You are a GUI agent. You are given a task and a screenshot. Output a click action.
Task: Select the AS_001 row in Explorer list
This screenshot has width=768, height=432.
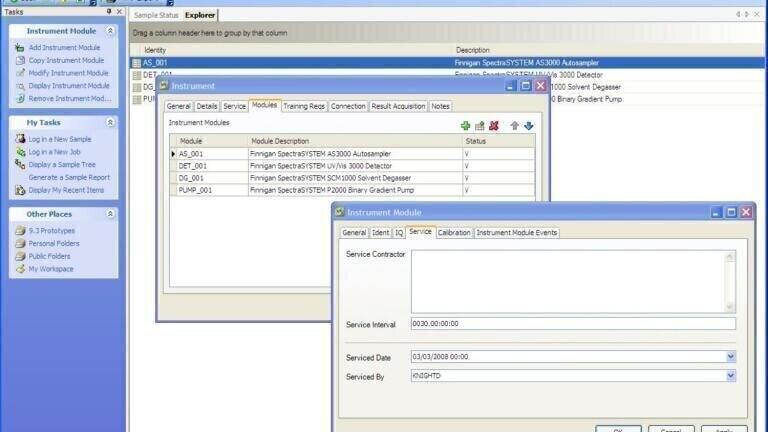[447, 63]
